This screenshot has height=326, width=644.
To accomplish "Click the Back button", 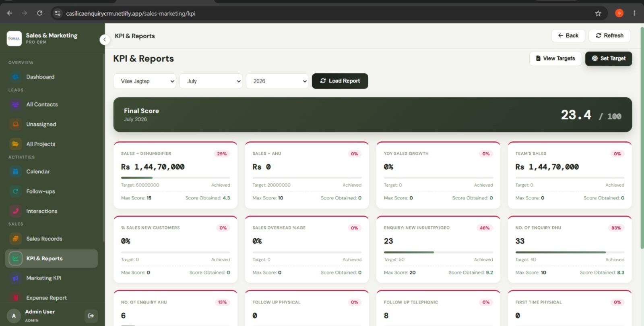I will [x=568, y=35].
